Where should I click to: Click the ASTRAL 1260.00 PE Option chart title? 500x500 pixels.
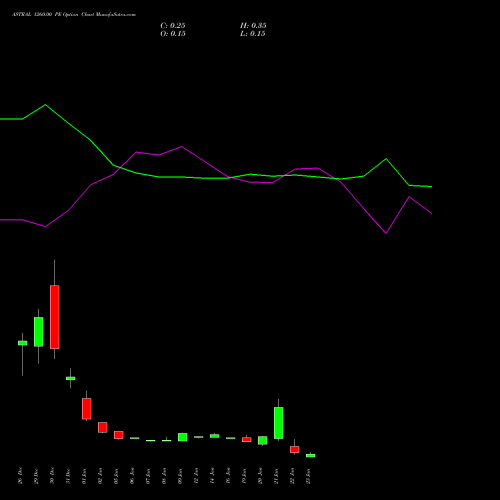74,15
